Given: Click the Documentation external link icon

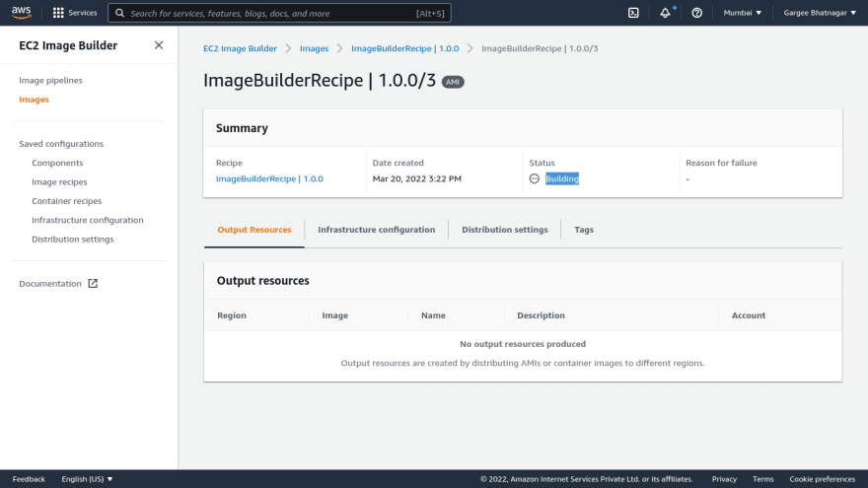Looking at the screenshot, I should (93, 283).
